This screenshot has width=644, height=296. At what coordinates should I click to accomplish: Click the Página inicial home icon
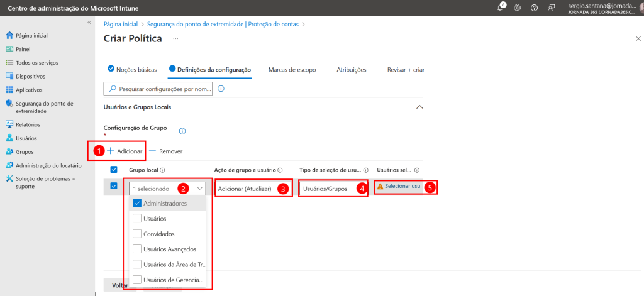tap(10, 35)
